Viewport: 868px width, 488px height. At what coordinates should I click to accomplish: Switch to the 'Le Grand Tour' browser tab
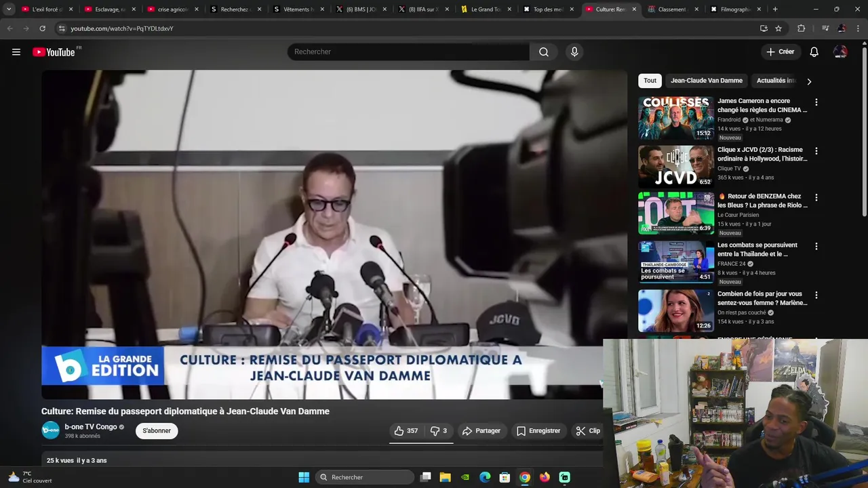484,9
